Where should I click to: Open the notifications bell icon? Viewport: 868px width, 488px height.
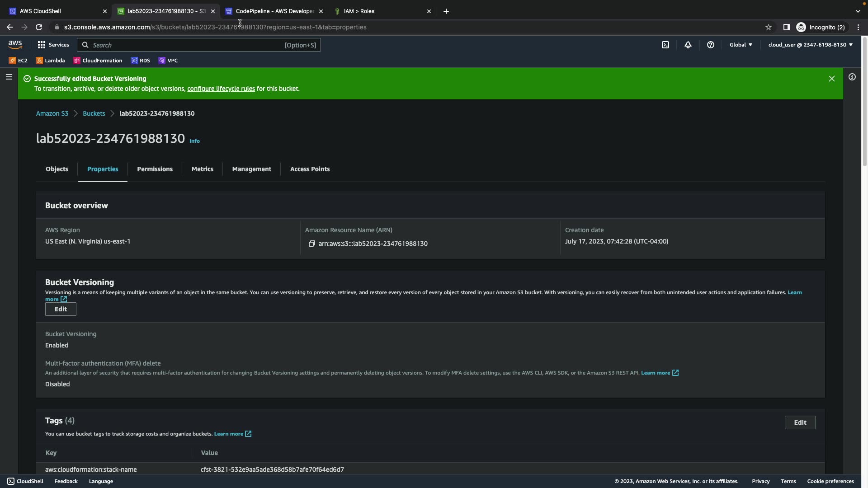click(688, 45)
